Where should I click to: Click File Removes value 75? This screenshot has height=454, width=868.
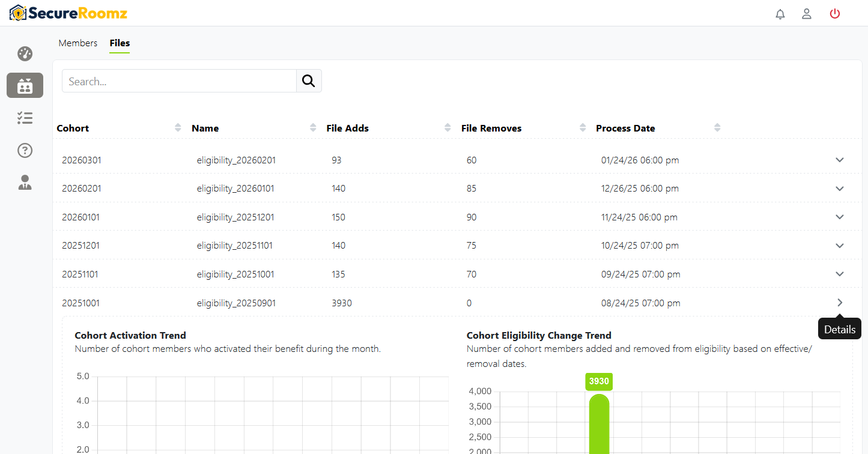(472, 246)
